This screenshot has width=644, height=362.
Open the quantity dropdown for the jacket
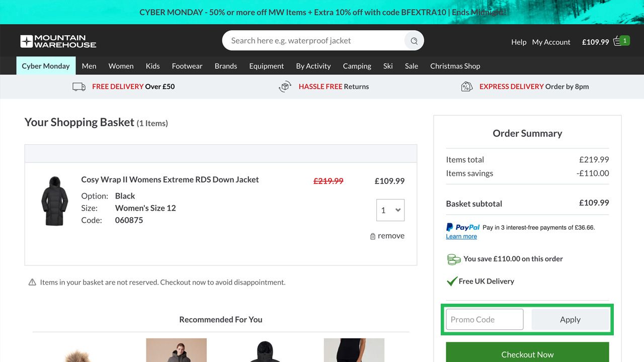(x=390, y=210)
